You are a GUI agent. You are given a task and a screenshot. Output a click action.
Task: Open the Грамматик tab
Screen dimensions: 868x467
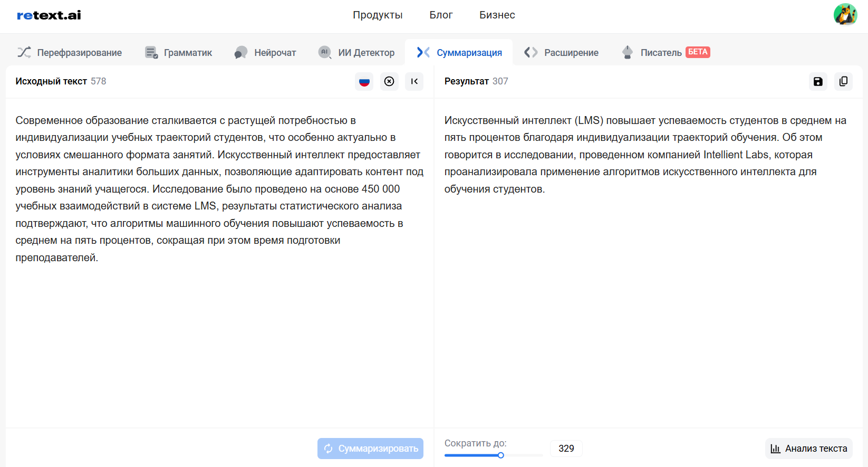pyautogui.click(x=178, y=53)
